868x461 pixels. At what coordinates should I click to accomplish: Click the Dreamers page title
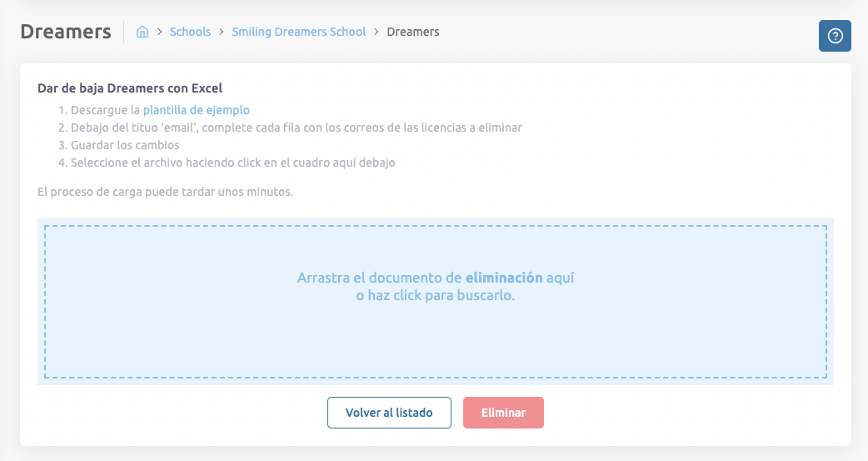click(66, 32)
